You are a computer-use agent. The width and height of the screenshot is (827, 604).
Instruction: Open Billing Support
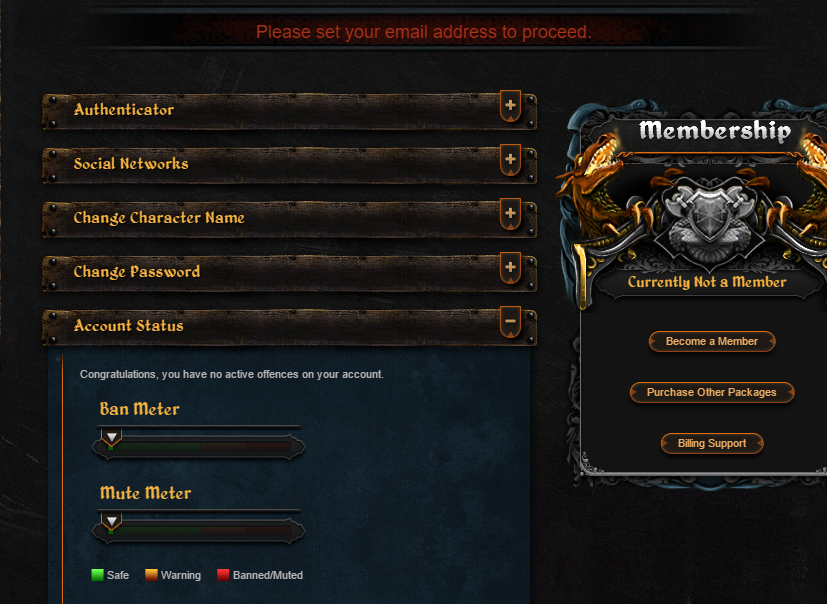click(x=711, y=444)
